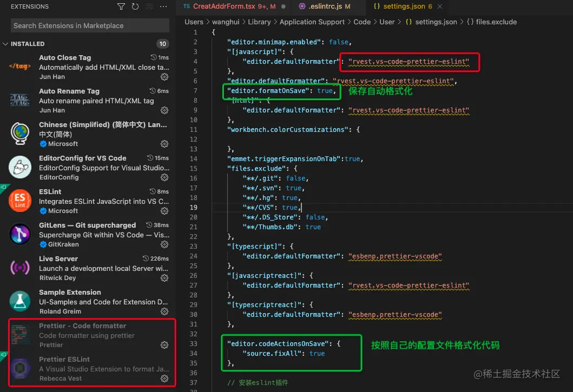Click "**/Thumbs.db" exclude entry
The image size is (573, 392).
coord(270,227)
